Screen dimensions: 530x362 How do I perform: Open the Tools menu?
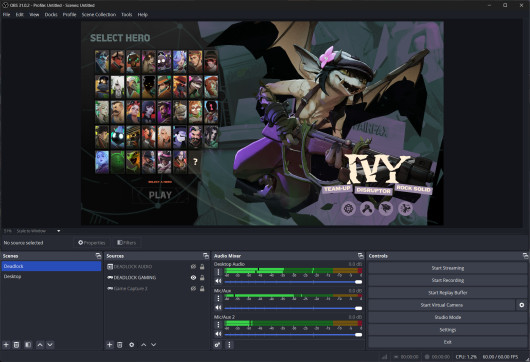point(127,15)
